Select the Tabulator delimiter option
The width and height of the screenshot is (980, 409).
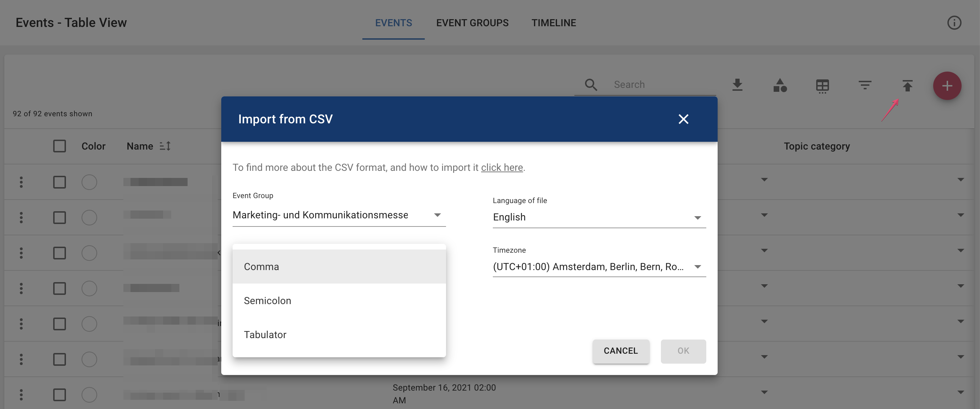(x=339, y=335)
